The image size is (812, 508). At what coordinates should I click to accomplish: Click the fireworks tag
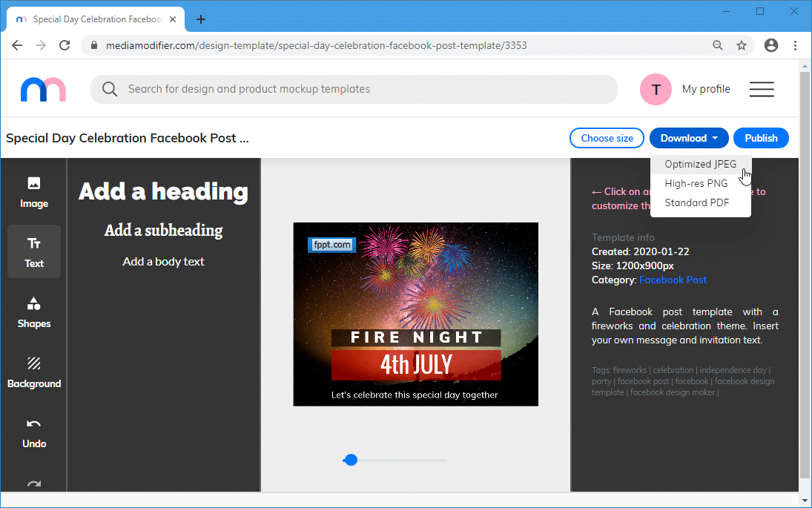pyautogui.click(x=630, y=370)
